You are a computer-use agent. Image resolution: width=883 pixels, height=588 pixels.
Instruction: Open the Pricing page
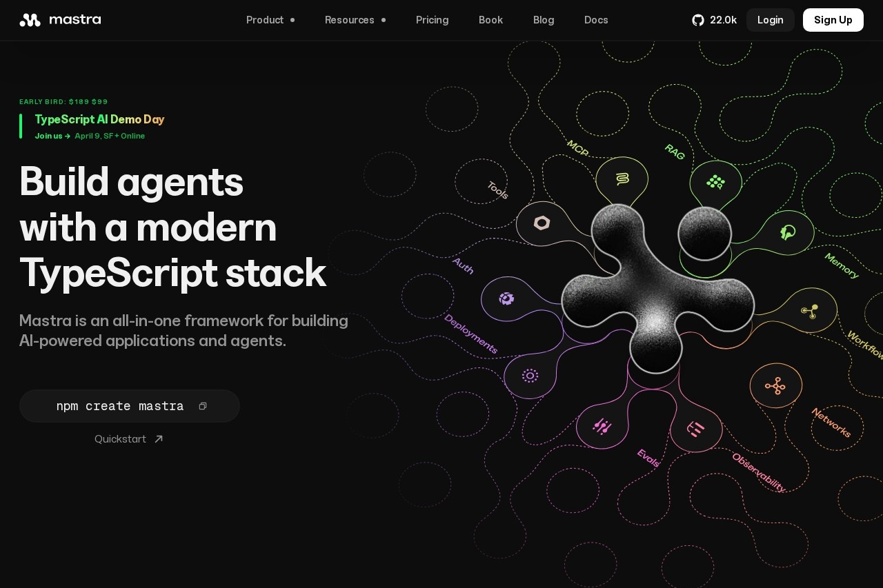tap(433, 20)
